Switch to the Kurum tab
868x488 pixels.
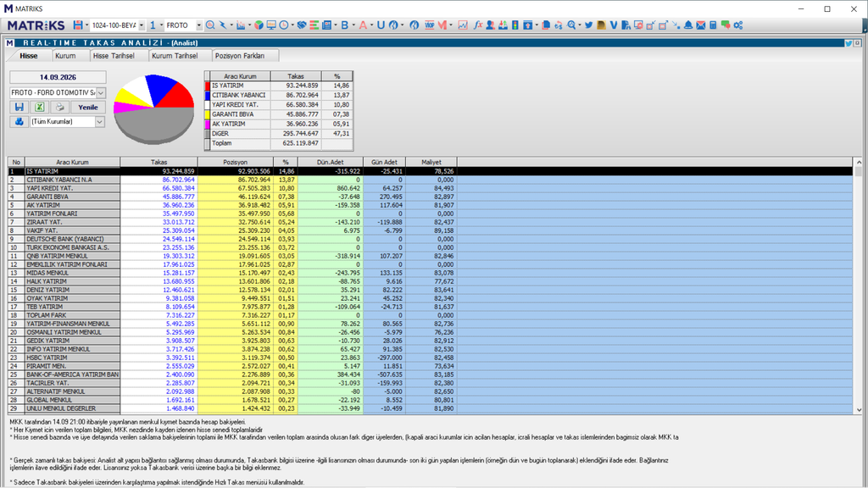(x=65, y=56)
